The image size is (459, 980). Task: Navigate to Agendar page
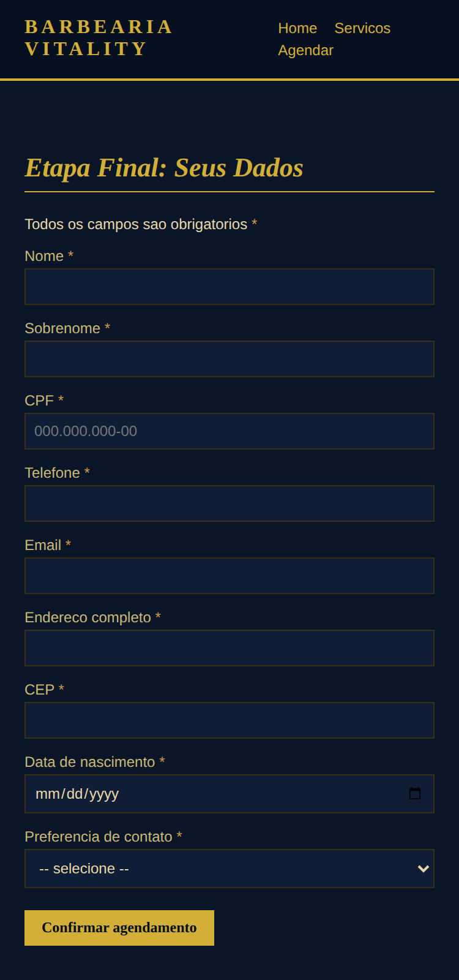tap(305, 50)
